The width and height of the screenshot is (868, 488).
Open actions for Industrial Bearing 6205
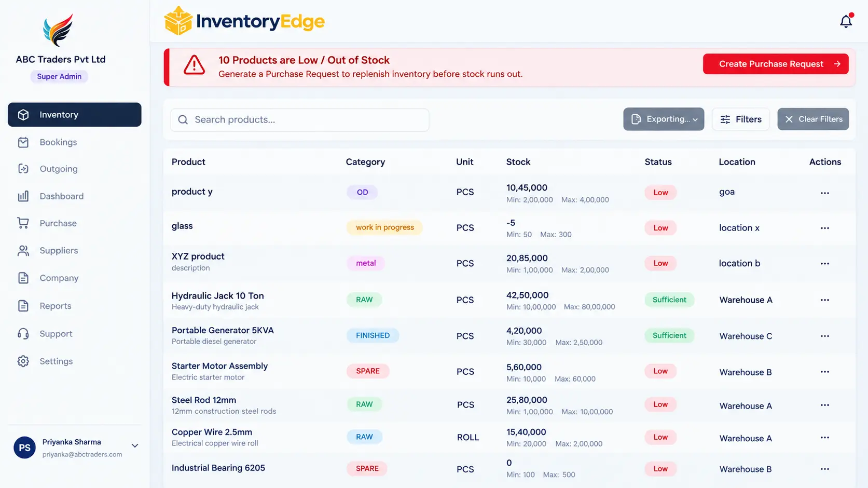coord(825,469)
